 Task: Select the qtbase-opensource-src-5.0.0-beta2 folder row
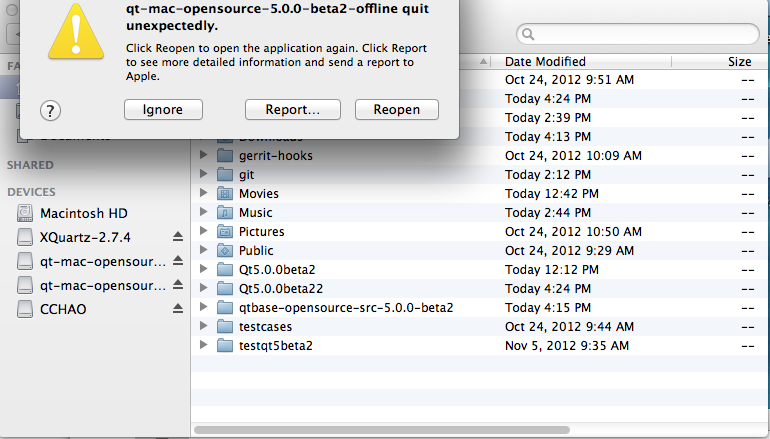tap(346, 308)
